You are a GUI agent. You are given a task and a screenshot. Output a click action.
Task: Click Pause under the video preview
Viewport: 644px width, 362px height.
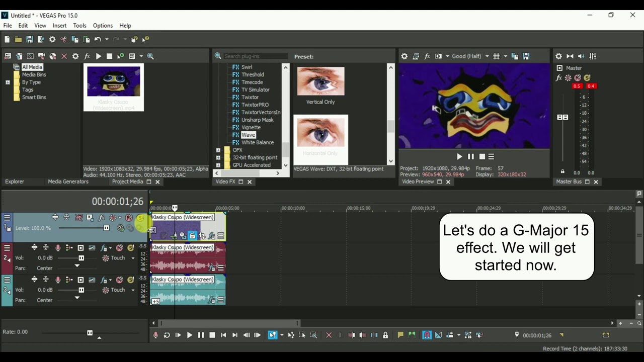470,157
